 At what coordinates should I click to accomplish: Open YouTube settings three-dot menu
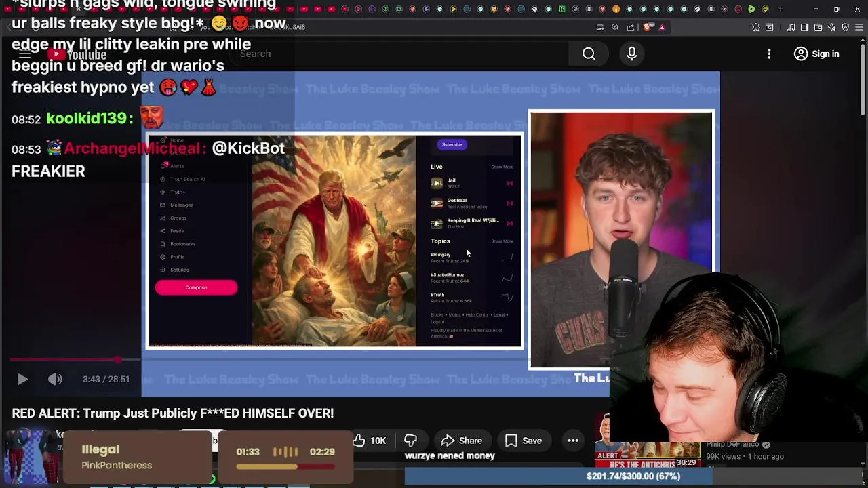point(769,54)
